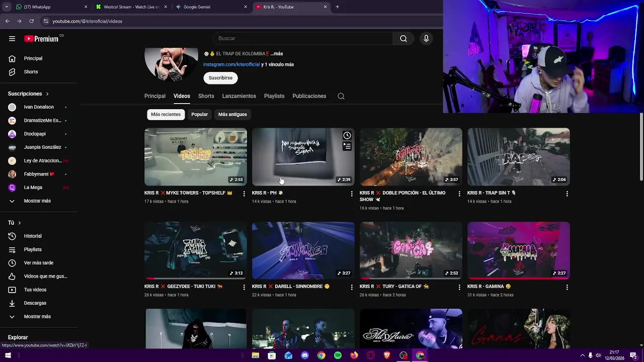Click the YouTube Premium logo
The width and height of the screenshot is (644, 362).
coord(41,39)
